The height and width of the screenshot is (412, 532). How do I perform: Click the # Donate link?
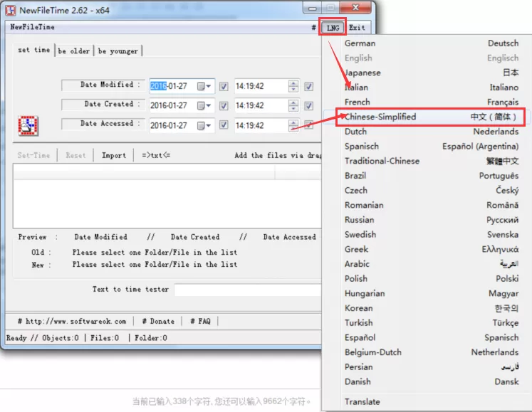pos(158,321)
